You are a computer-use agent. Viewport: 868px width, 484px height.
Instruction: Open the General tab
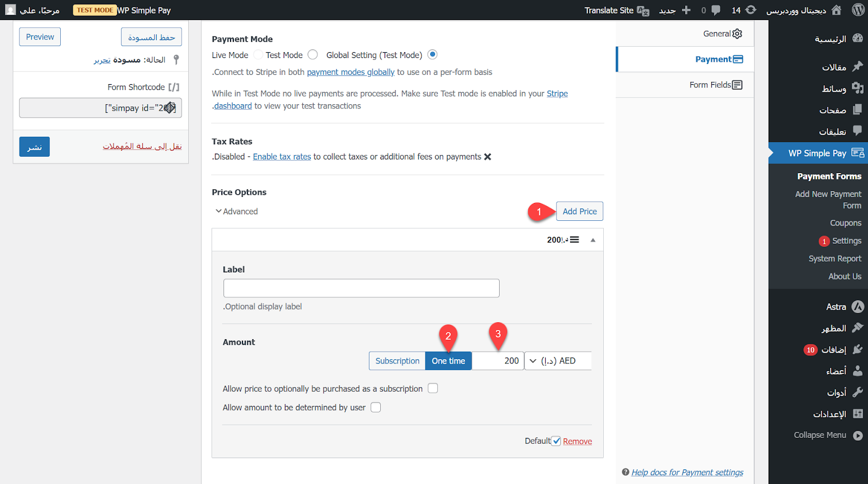tap(722, 34)
